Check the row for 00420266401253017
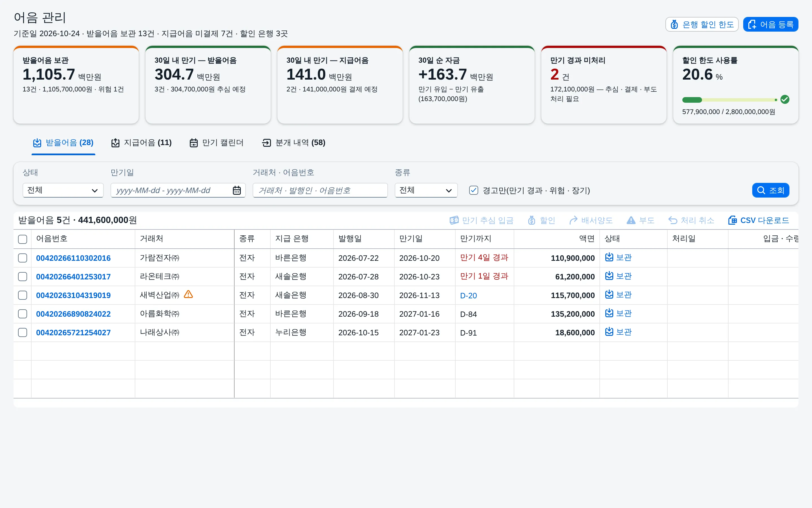This screenshot has height=508, width=812. click(x=23, y=277)
